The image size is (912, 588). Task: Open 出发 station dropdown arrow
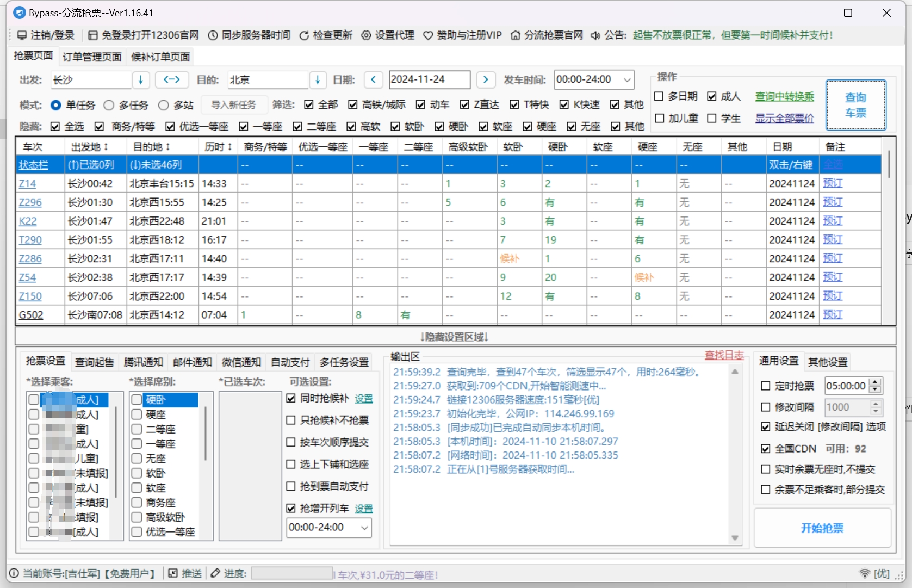click(x=141, y=79)
